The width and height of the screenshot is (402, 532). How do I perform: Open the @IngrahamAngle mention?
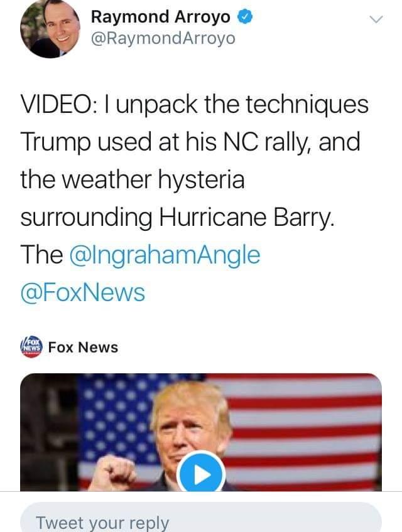[165, 255]
